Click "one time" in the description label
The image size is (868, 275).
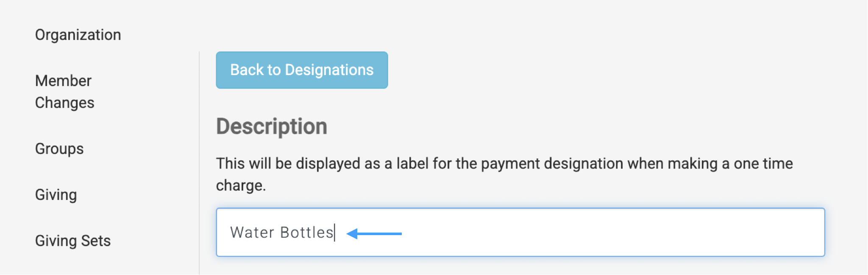pyautogui.click(x=763, y=164)
